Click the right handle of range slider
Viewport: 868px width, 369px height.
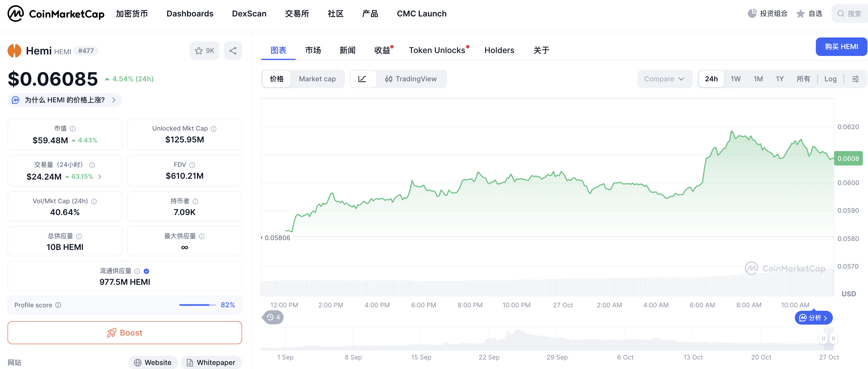(x=833, y=338)
